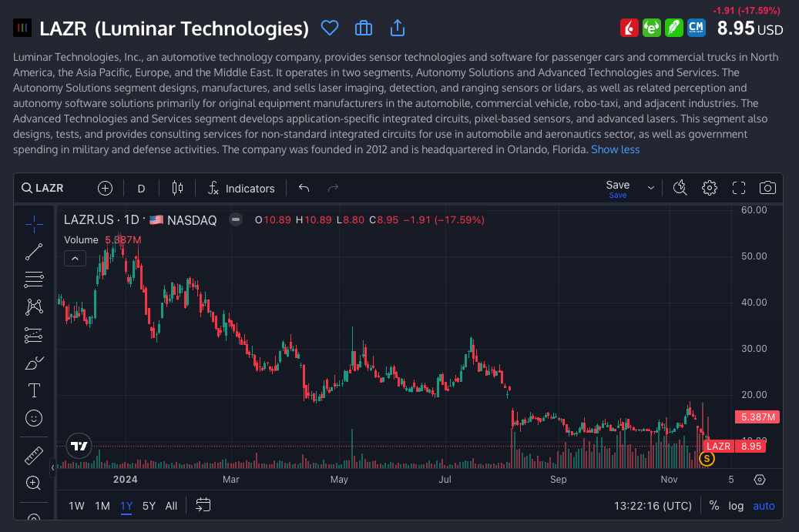Select the brush drawing tool

click(x=34, y=363)
